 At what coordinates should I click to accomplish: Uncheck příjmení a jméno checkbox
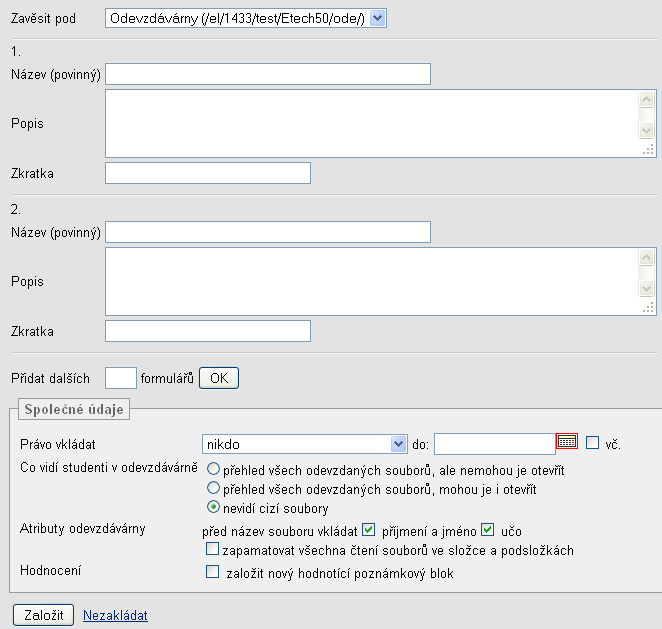369,530
